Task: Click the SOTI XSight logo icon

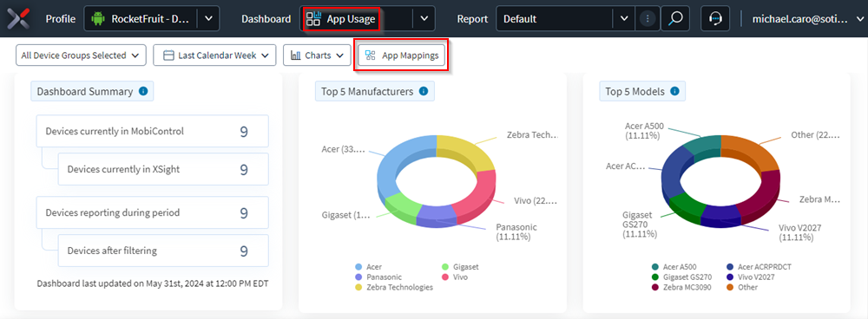Action: pos(17,18)
